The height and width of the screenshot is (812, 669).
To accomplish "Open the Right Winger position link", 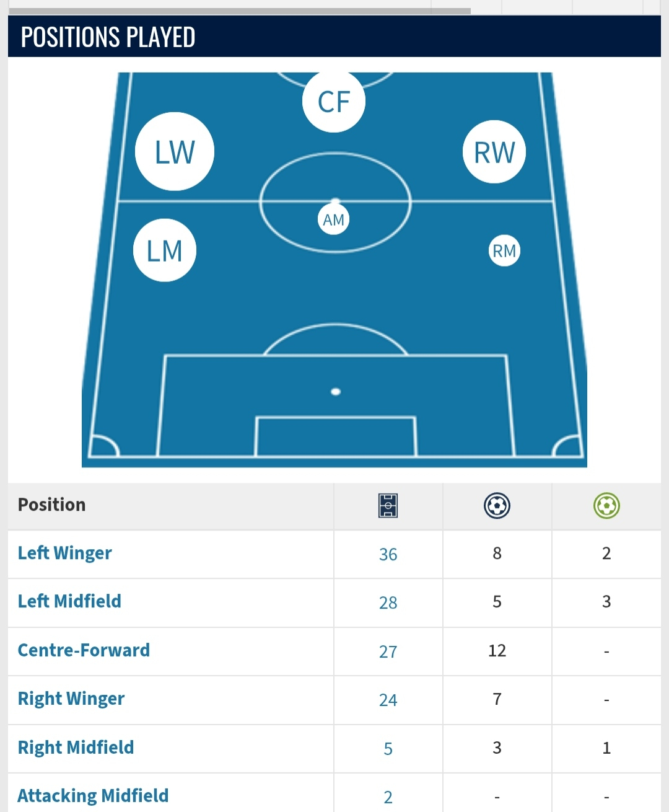I will 71,699.
